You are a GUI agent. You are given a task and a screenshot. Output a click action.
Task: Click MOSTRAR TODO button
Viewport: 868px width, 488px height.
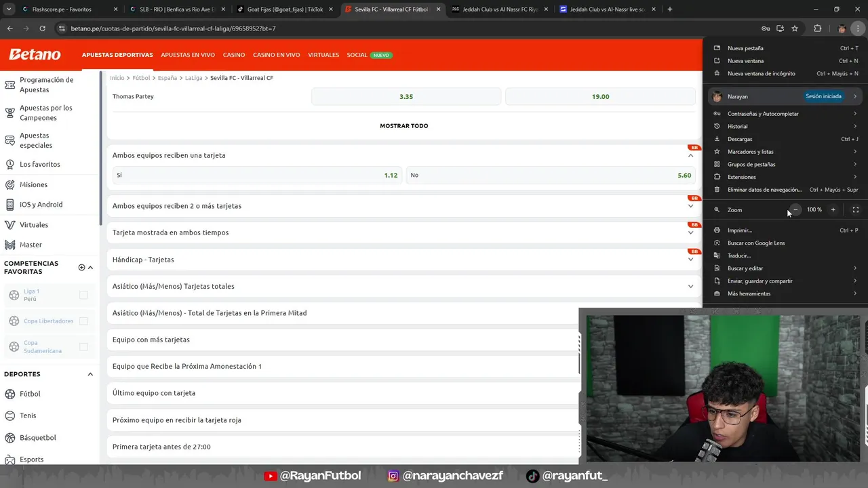point(403,126)
